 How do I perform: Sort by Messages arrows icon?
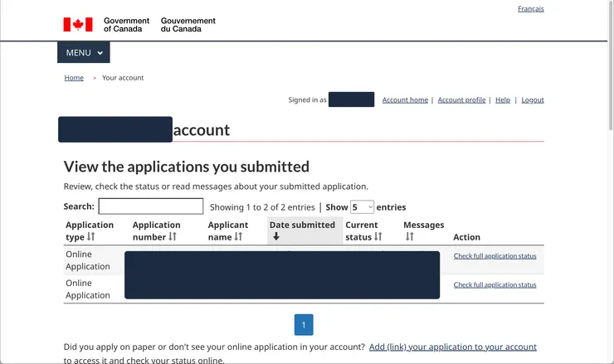coord(409,237)
